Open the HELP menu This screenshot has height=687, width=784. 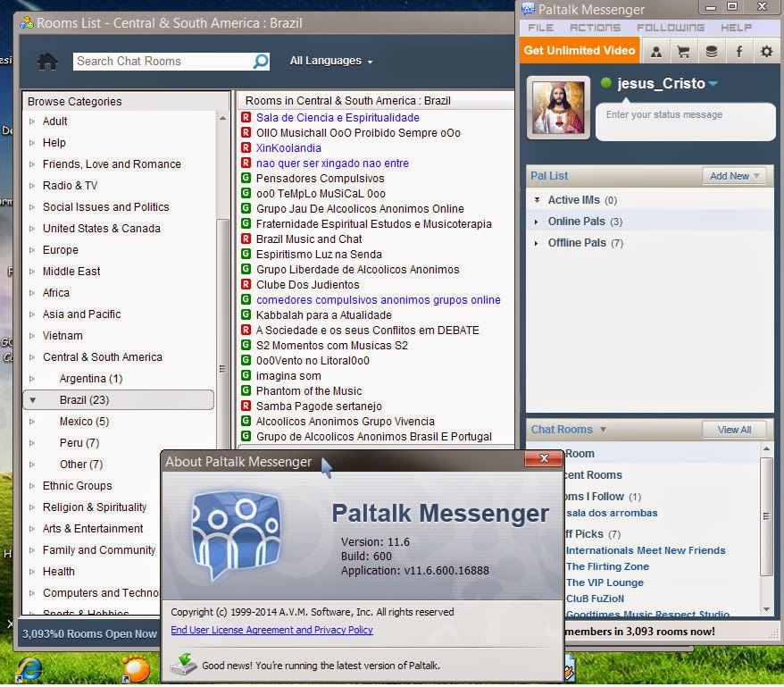click(x=736, y=28)
